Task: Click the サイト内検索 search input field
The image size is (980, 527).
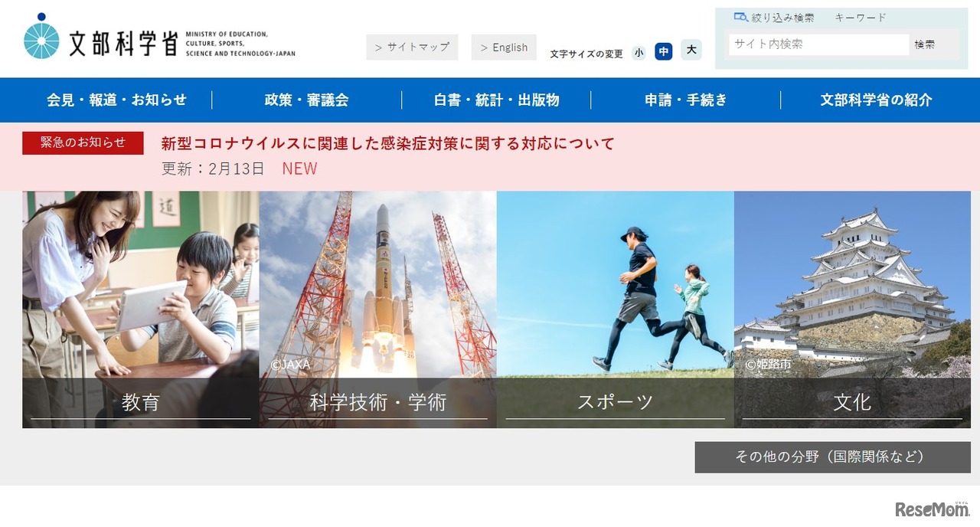Action: point(816,44)
